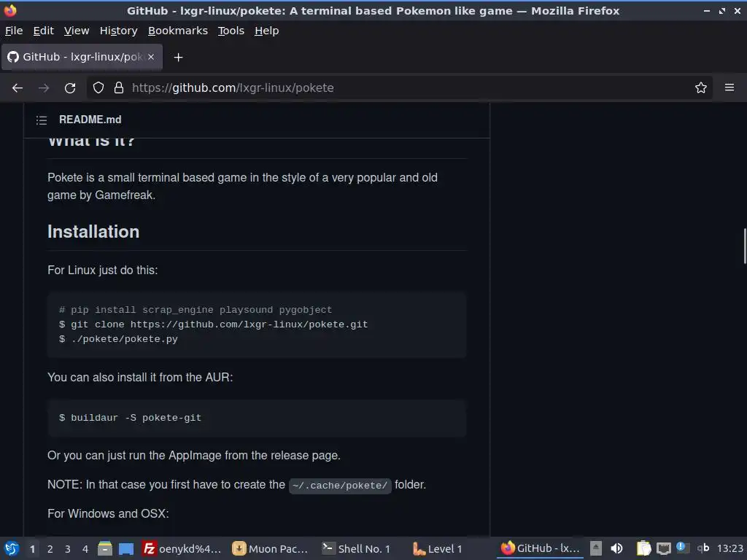Open the clipboard manager tray icon

coord(643,548)
